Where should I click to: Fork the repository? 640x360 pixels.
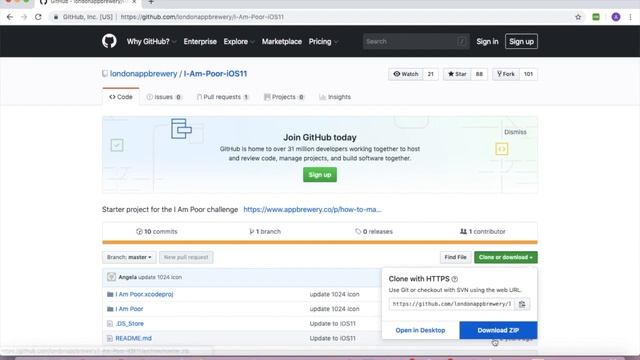point(506,74)
